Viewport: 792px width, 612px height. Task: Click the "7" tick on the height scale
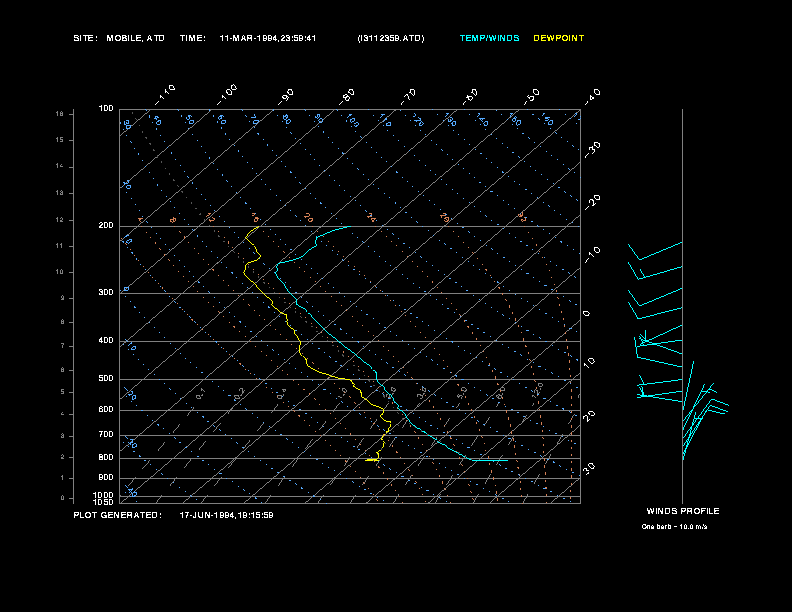click(x=63, y=346)
